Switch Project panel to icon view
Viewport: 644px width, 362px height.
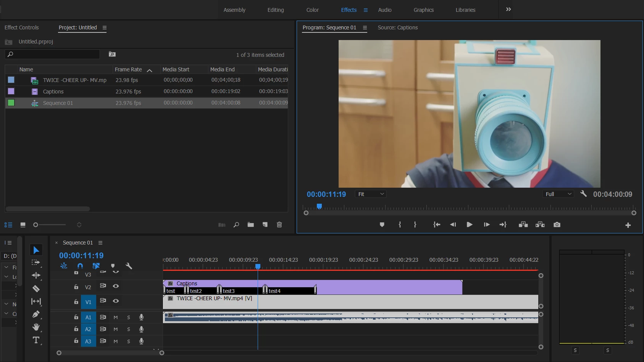23,225
